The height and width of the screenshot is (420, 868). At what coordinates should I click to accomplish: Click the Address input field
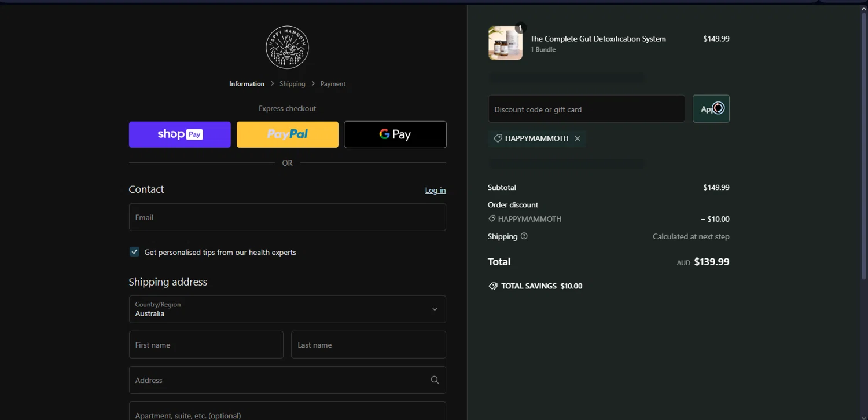[x=287, y=380]
